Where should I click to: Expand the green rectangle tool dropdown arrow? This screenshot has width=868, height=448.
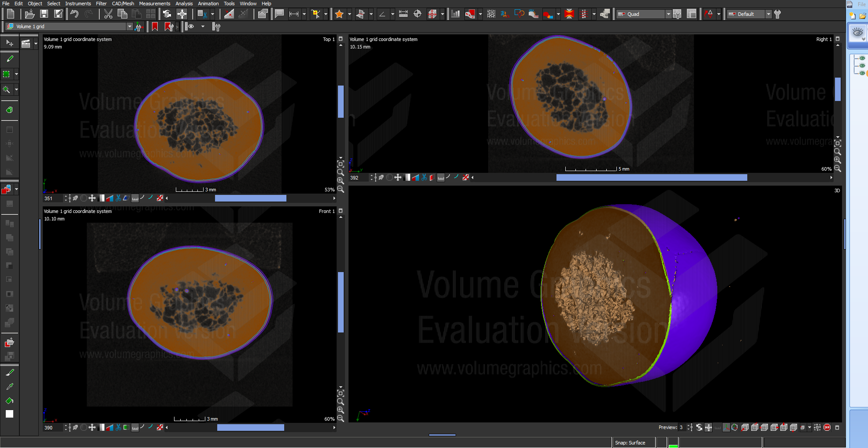pos(17,74)
